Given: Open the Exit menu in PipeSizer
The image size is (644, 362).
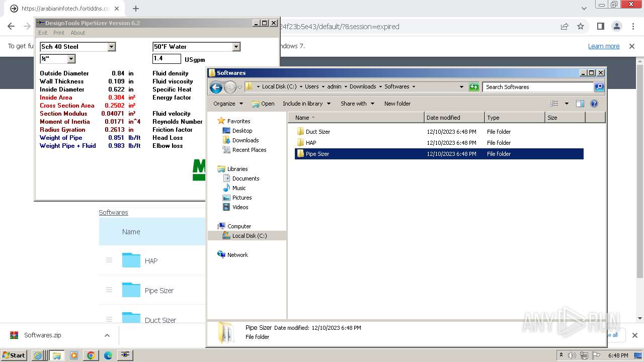Looking at the screenshot, I should coord(43,33).
